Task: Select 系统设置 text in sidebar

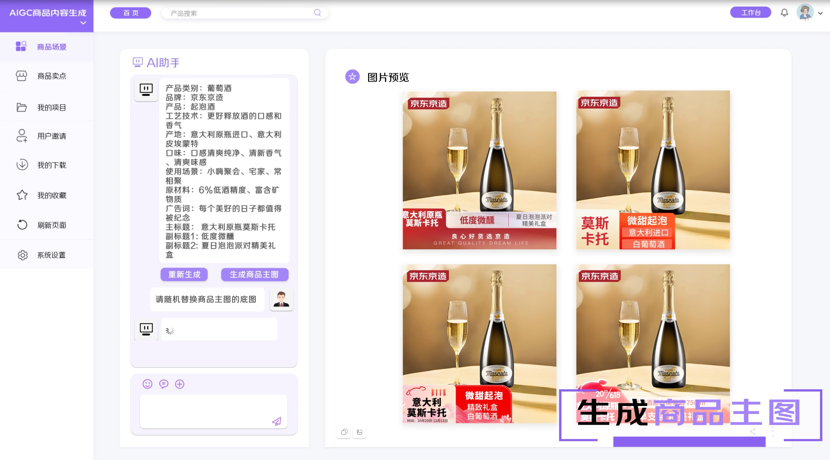Action: (51, 255)
